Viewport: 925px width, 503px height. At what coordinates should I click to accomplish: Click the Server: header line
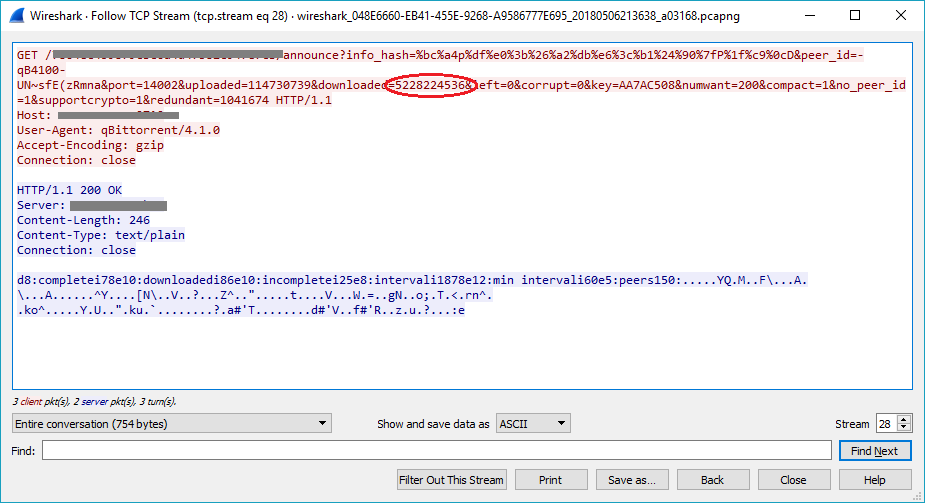point(91,205)
